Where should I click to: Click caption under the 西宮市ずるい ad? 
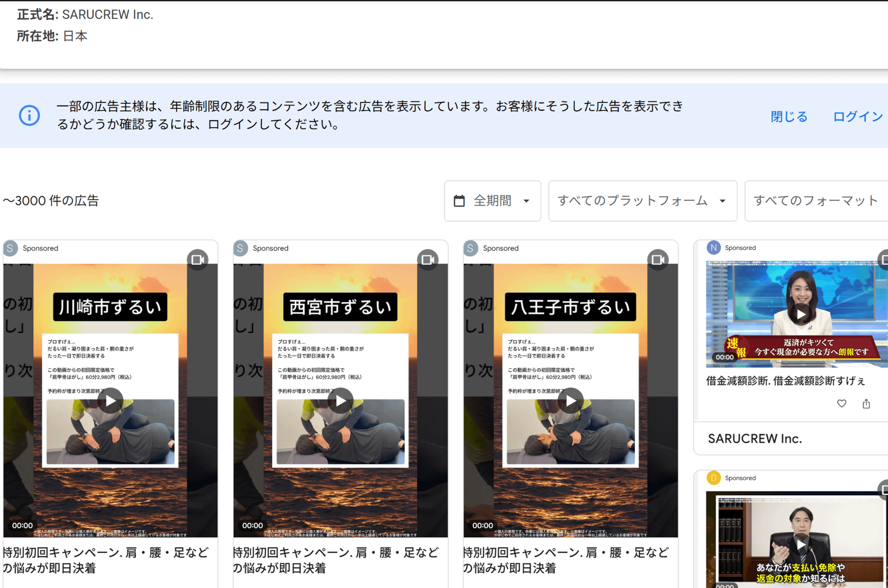[336, 560]
